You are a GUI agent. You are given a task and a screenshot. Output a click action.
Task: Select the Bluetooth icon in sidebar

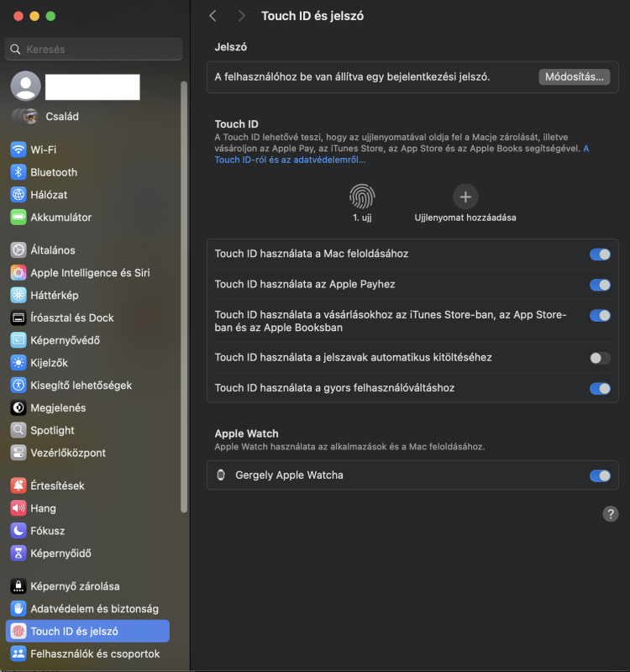click(18, 172)
